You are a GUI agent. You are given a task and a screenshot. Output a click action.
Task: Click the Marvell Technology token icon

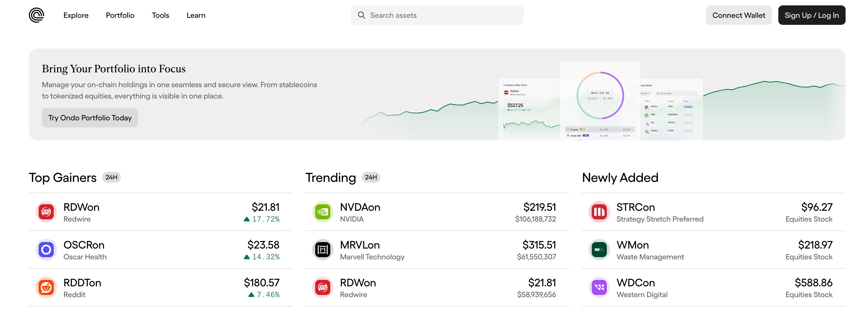point(323,250)
